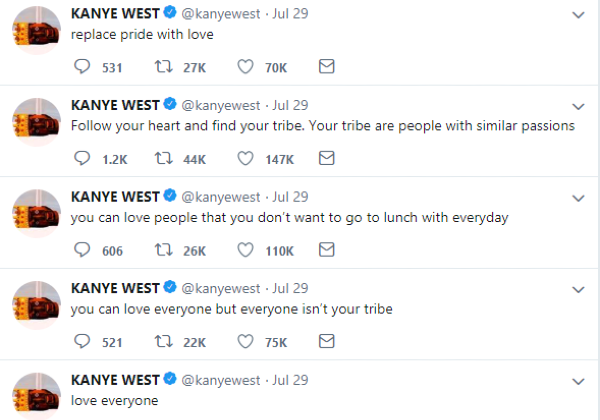This screenshot has width=600, height=420.
Task: Reply to the 'Follow your heart' tweet
Action: 83,158
